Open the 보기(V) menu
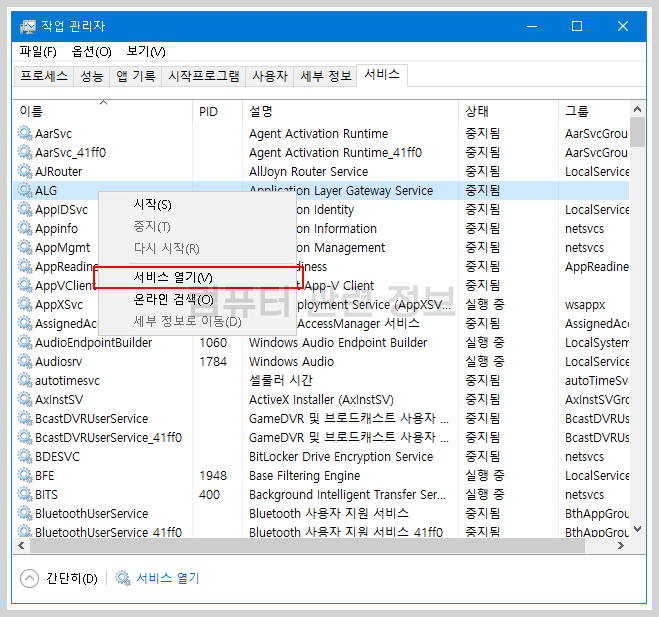This screenshot has height=617, width=659. [x=146, y=52]
